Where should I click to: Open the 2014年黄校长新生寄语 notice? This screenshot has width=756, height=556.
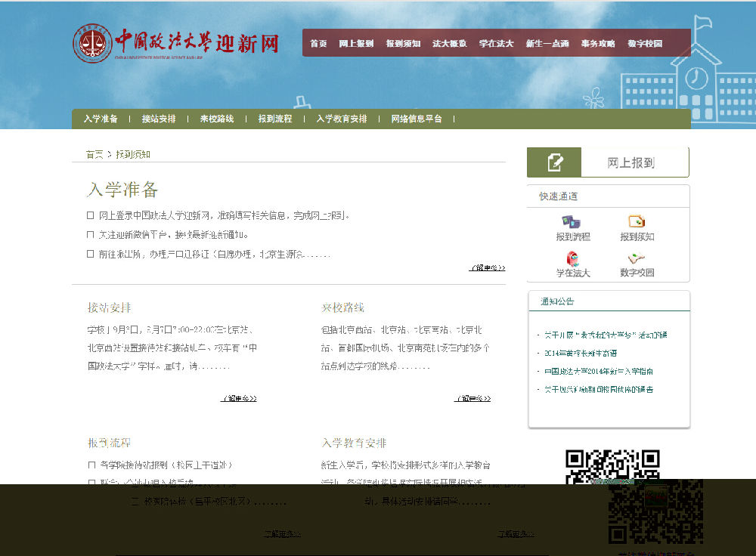point(581,353)
